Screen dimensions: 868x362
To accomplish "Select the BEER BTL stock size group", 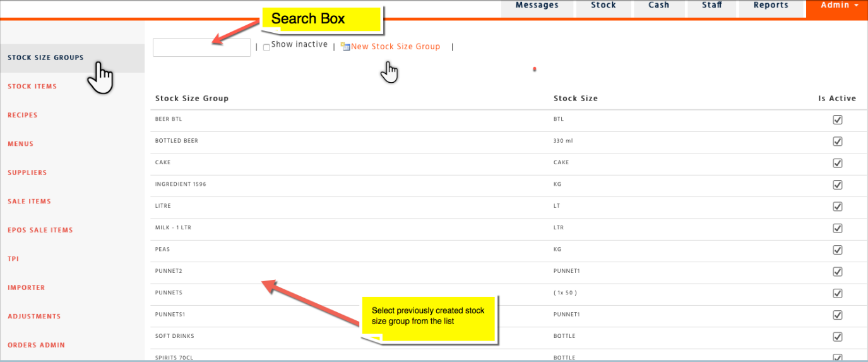I will coord(169,119).
